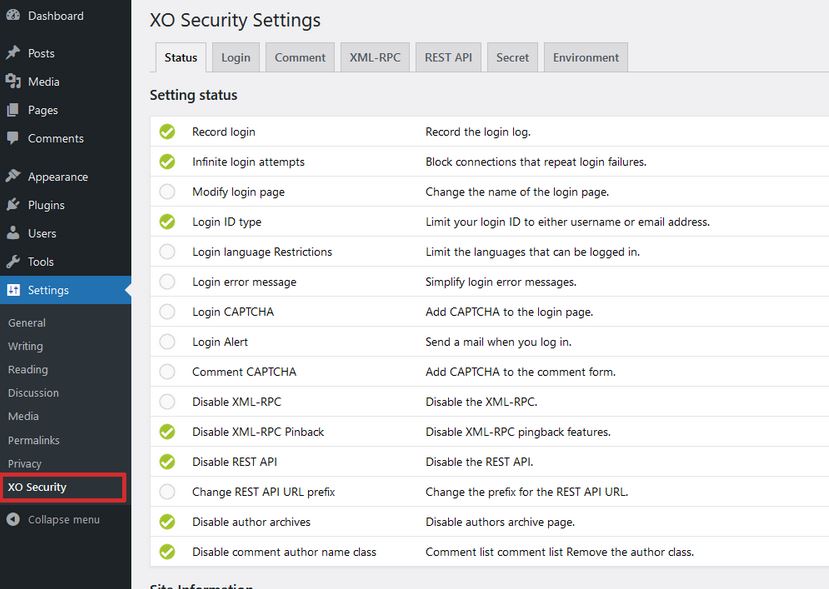
Task: Click the empty circle for Login language Restrictions
Action: (x=167, y=252)
